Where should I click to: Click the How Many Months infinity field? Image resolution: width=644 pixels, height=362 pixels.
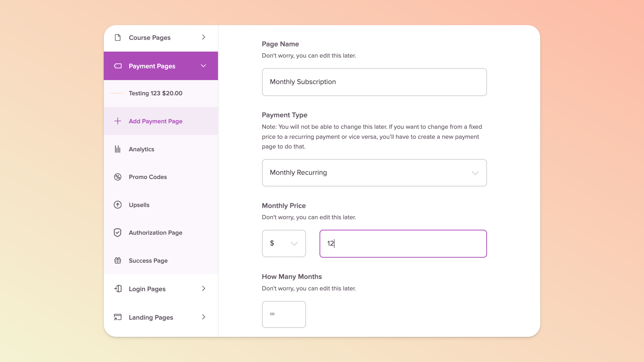pyautogui.click(x=284, y=314)
